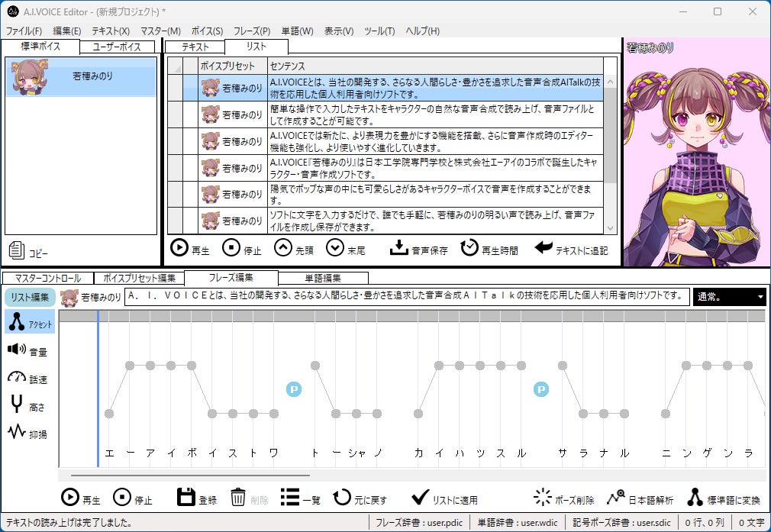
Task: Save audio with the 音声保存 icon
Action: coord(398,248)
